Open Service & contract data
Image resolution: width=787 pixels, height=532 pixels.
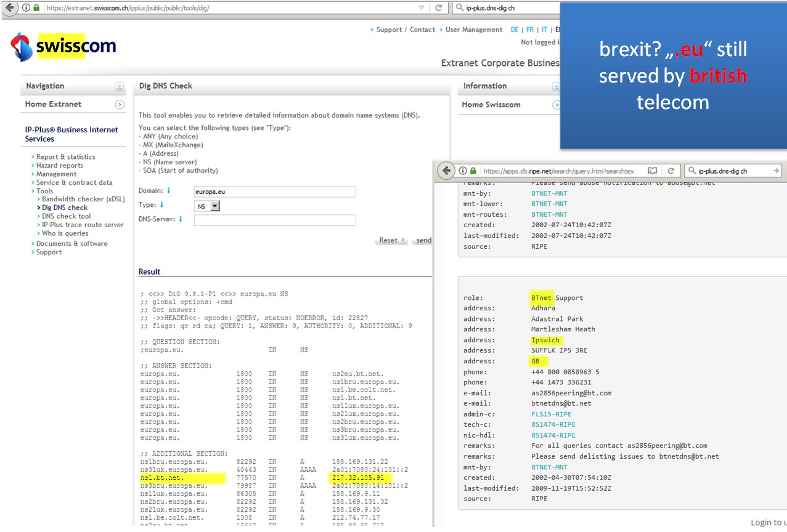click(75, 182)
